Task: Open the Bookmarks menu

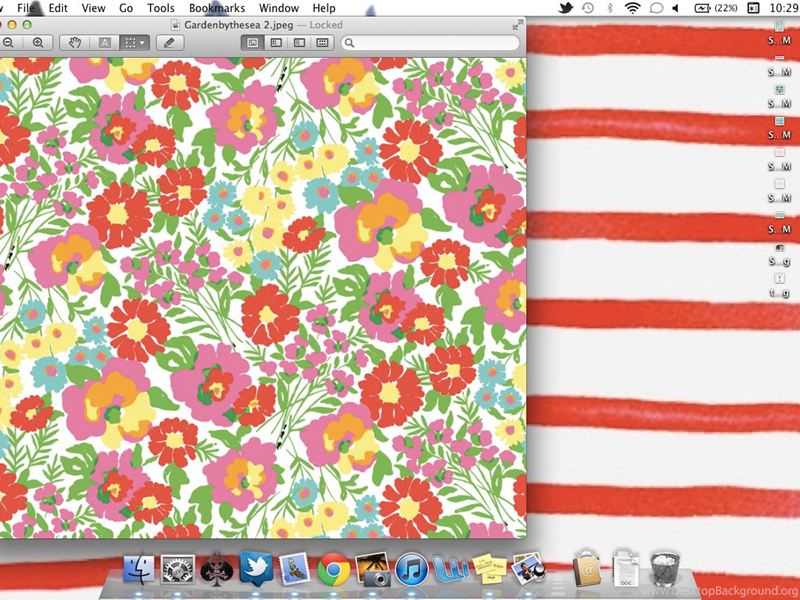Action: tap(217, 8)
